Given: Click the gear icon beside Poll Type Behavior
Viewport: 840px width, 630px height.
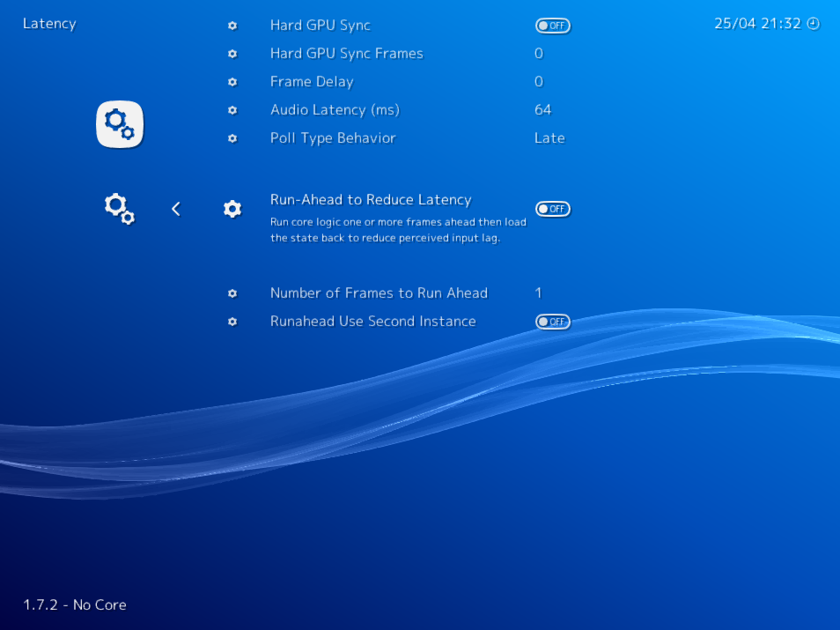Looking at the screenshot, I should click(232, 138).
